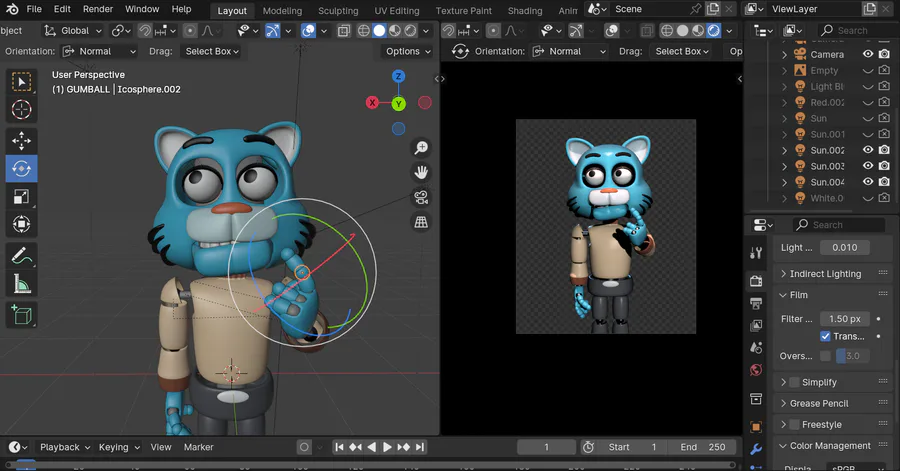The image size is (900, 471).
Task: Choose the Transform tool
Action: pos(22,224)
